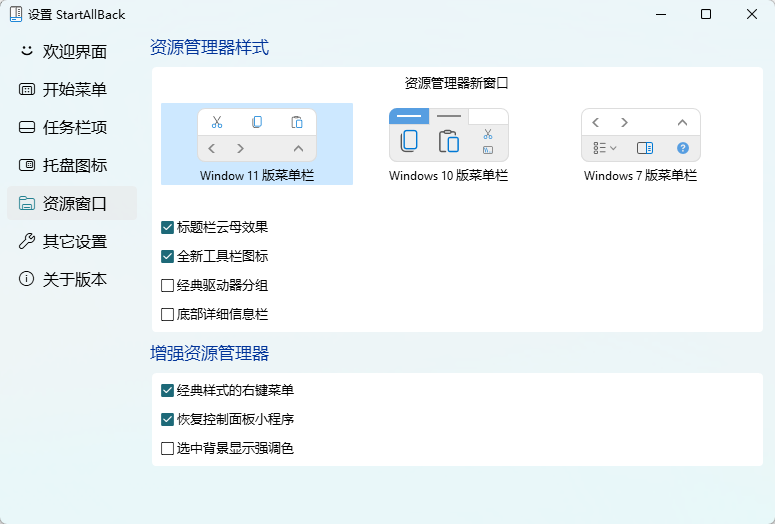Uncheck 全新工具栏图标 option
The width and height of the screenshot is (775, 524).
(168, 257)
